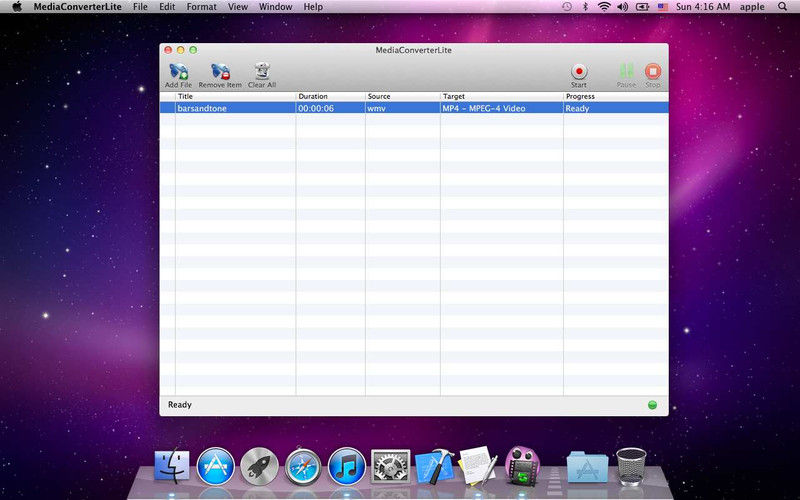Open the File menu

pos(140,7)
